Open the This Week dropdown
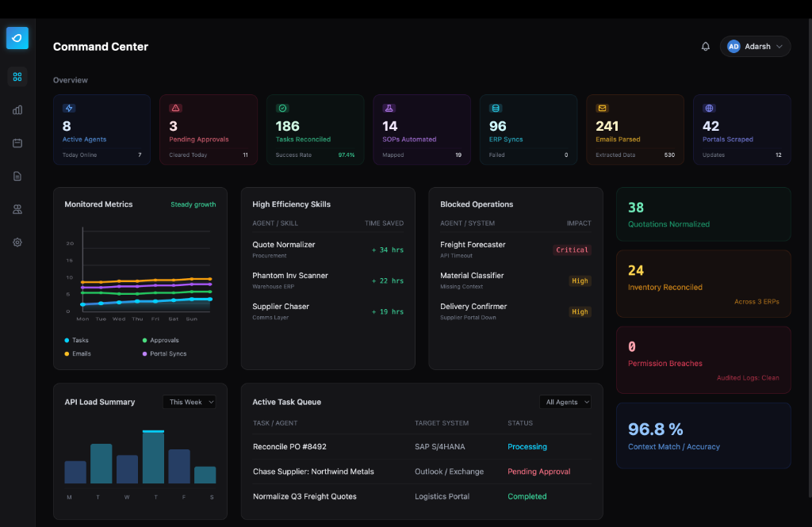 (189, 402)
